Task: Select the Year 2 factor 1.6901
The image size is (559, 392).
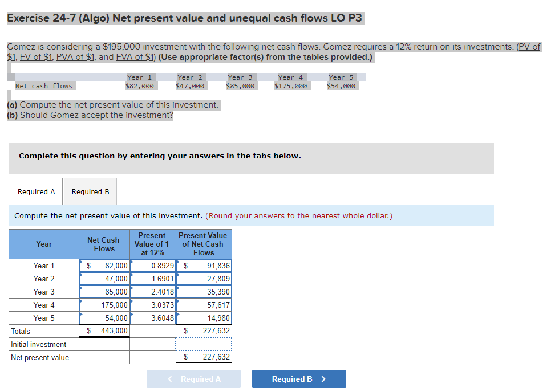Action: tap(152, 279)
